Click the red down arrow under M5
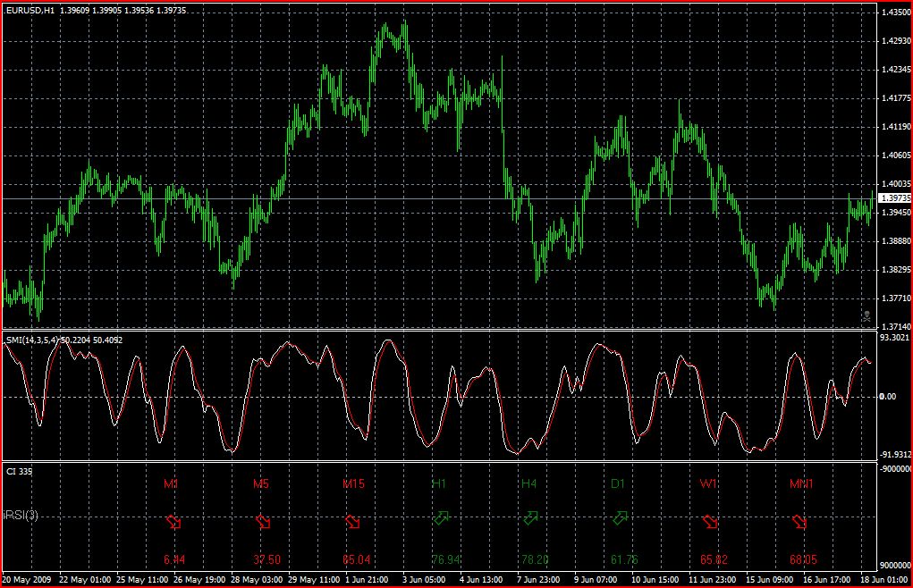The width and height of the screenshot is (913, 588). click(x=263, y=522)
